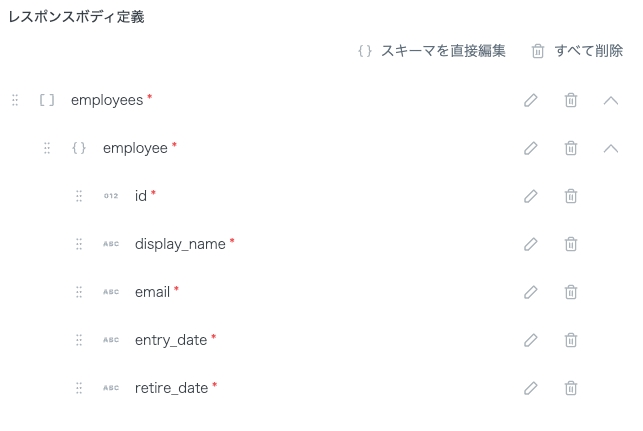Delete the id field
The width and height of the screenshot is (643, 431).
pos(571,196)
